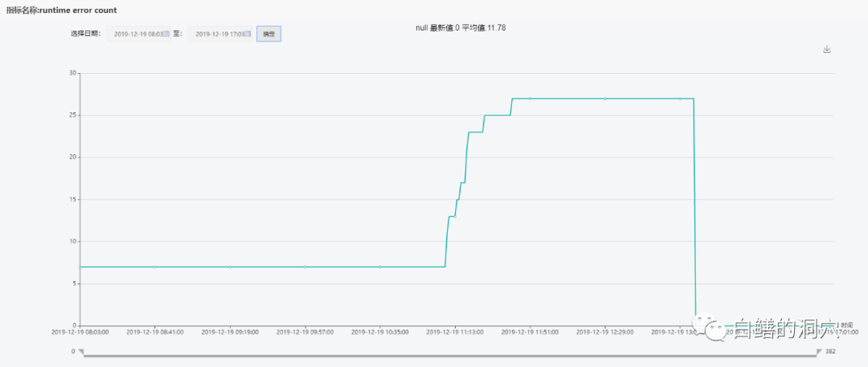Viewport: 868px width, 367px height.
Task: Click the data point at 09:19:00
Action: click(x=230, y=267)
